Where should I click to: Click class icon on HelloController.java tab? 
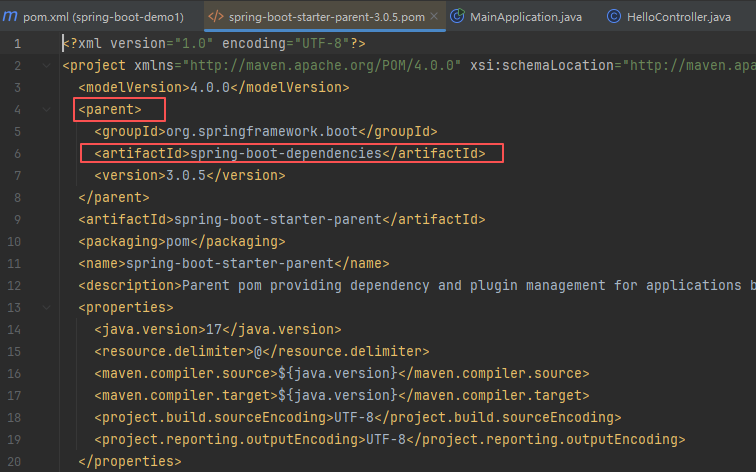(613, 16)
